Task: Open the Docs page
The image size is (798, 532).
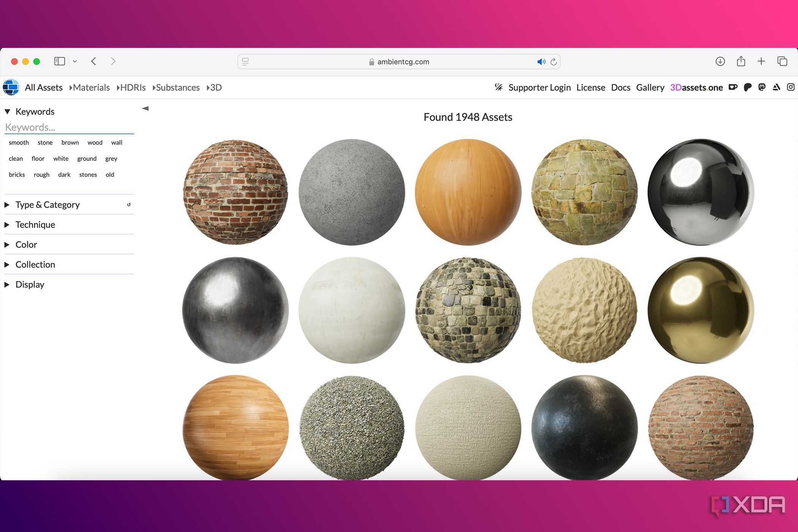Action: [621, 87]
